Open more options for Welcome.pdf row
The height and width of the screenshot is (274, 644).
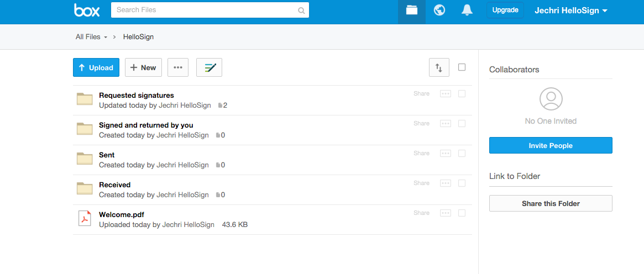pyautogui.click(x=446, y=213)
